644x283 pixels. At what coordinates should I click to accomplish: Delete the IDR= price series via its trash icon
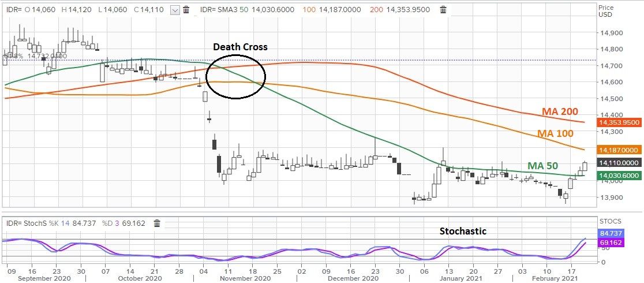pos(186,10)
